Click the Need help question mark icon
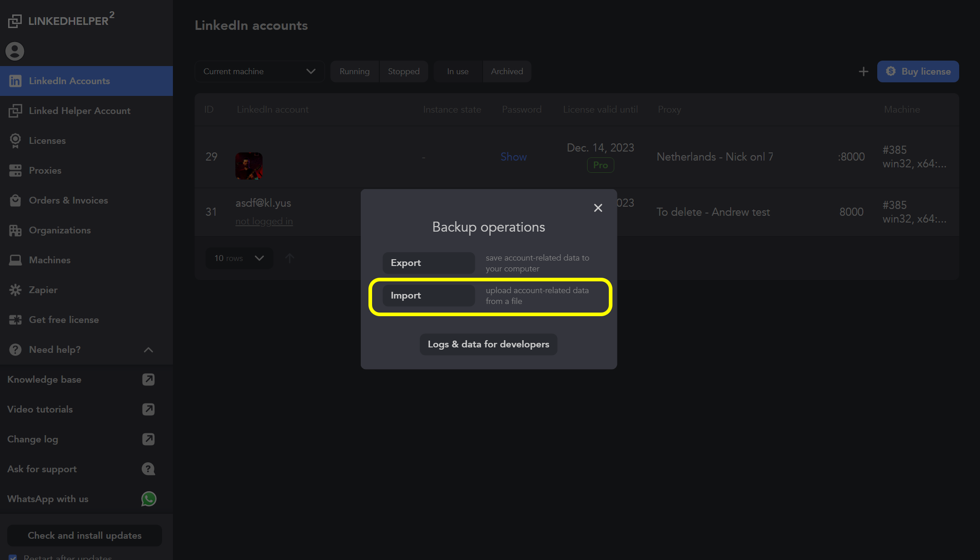980x560 pixels. click(x=15, y=350)
